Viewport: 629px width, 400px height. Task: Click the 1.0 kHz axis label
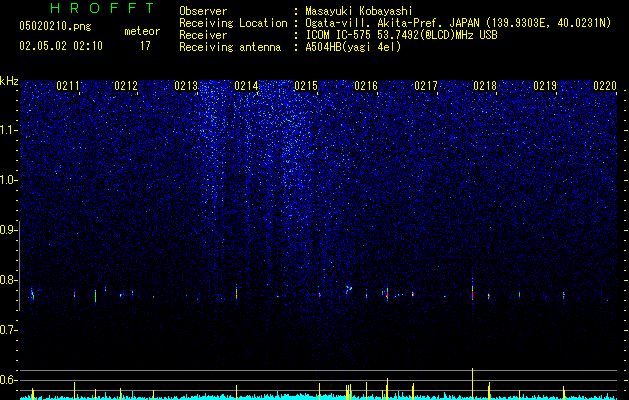click(9, 180)
